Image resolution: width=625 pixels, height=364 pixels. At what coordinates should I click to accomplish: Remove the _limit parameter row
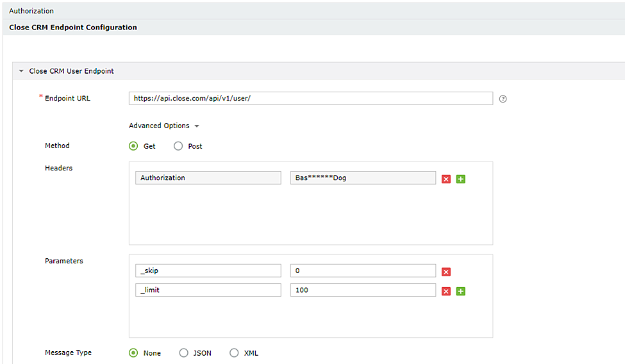(x=446, y=291)
